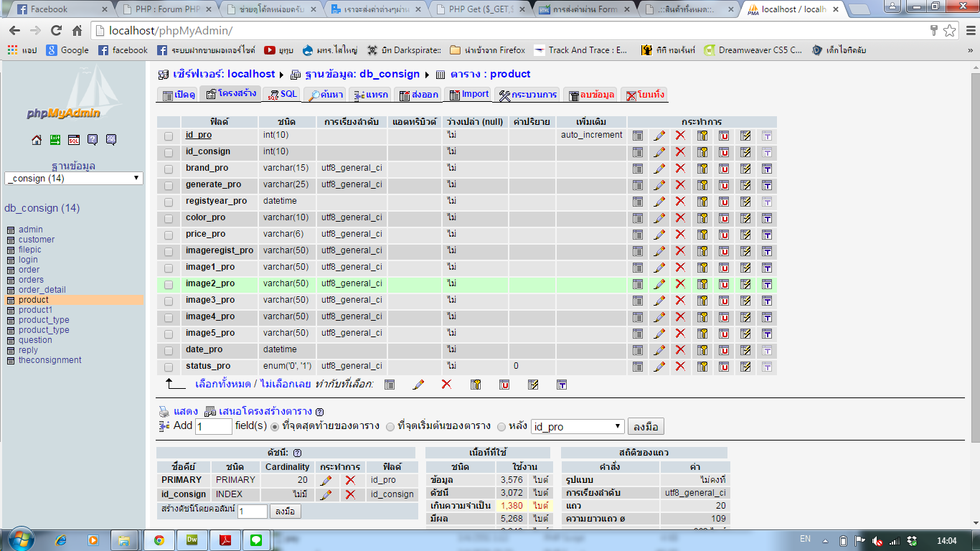The width and height of the screenshot is (980, 551).
Task: Open the id_pro after-field dropdown
Action: click(578, 426)
